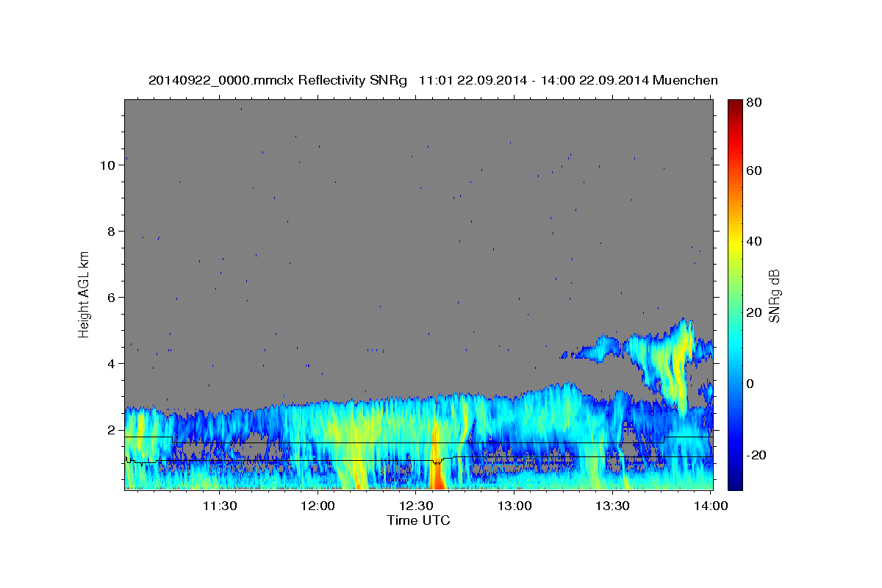Click the 12:30 time tick label
Image resolution: width=882 pixels, height=588 pixels.
(x=416, y=506)
